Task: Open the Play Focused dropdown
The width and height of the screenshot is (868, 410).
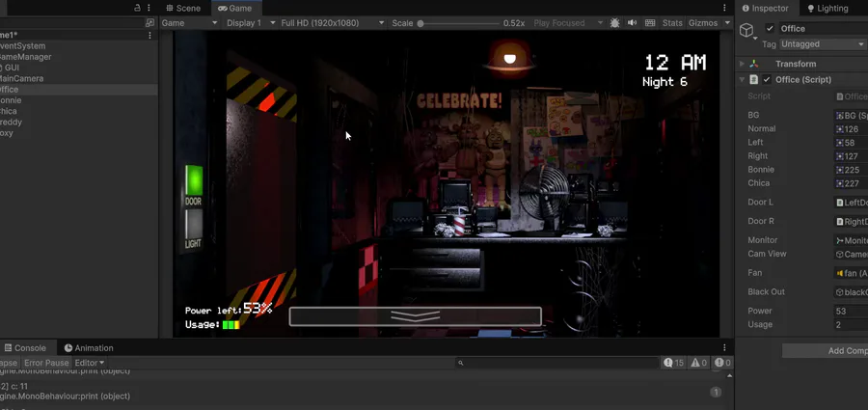Action: coord(568,23)
